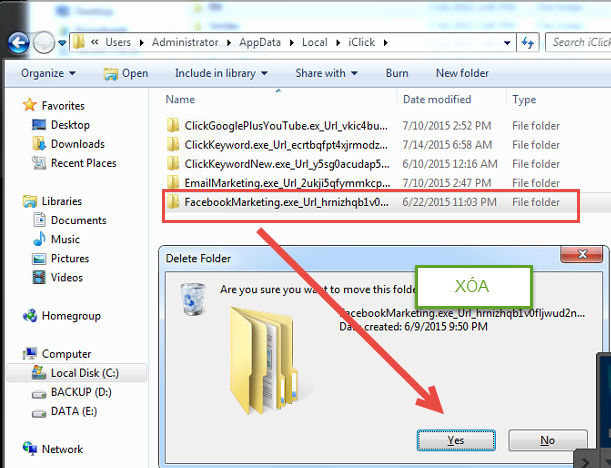Refresh the iClick folder view

(528, 42)
